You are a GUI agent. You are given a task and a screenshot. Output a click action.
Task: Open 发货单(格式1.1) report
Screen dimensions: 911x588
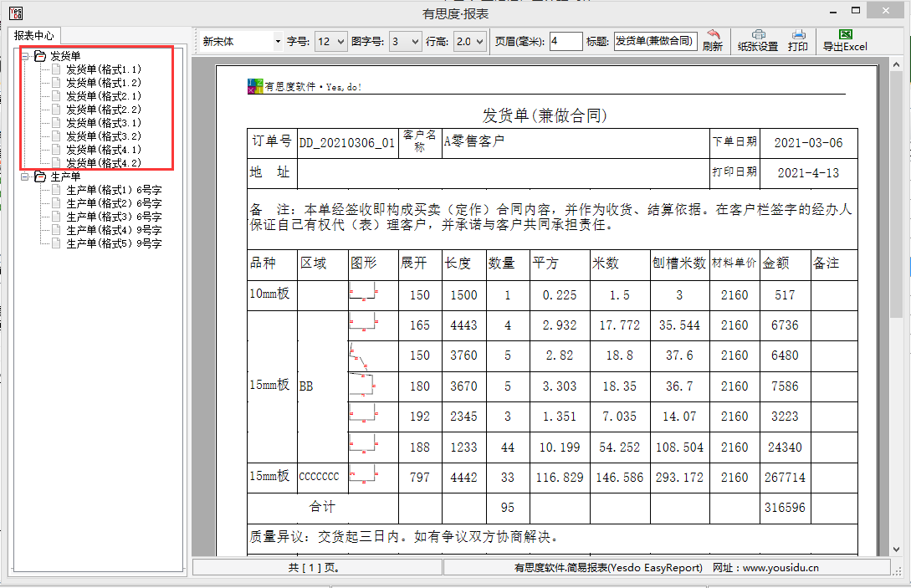pyautogui.click(x=104, y=69)
